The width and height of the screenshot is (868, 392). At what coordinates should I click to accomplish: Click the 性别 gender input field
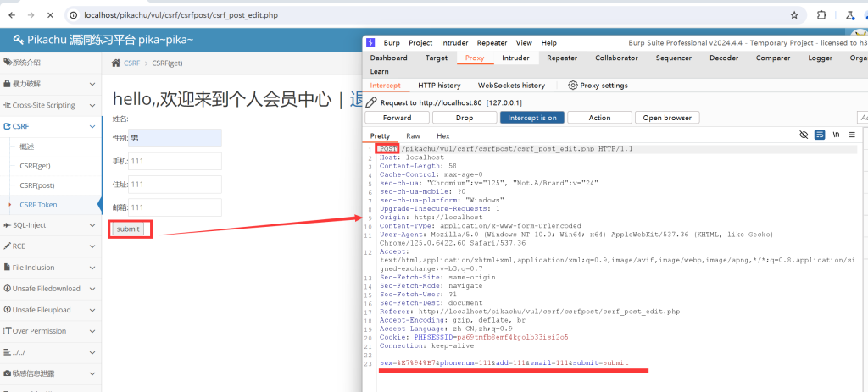(x=175, y=138)
